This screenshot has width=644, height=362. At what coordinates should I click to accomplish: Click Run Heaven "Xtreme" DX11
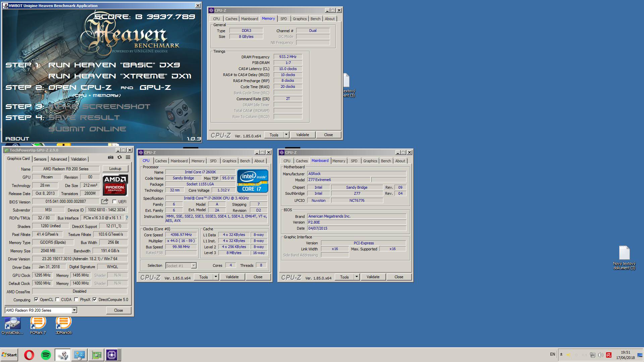(120, 76)
